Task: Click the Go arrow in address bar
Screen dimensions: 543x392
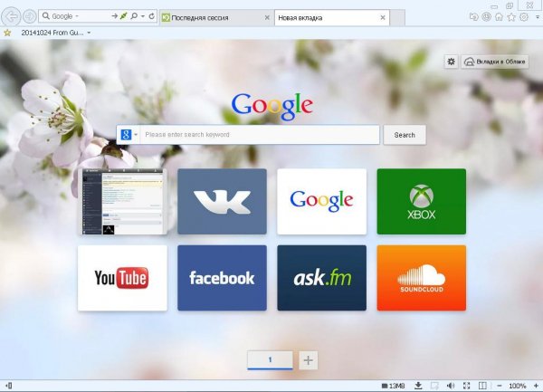Action: click(x=114, y=16)
